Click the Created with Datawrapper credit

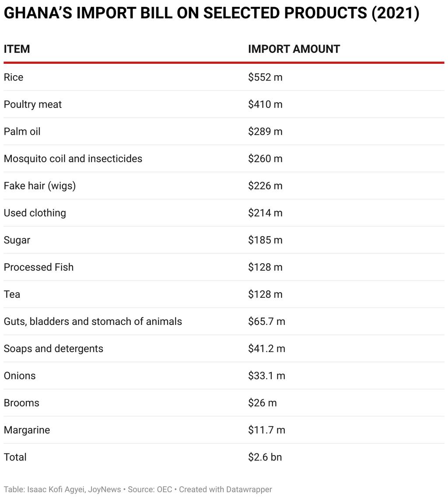click(225, 489)
